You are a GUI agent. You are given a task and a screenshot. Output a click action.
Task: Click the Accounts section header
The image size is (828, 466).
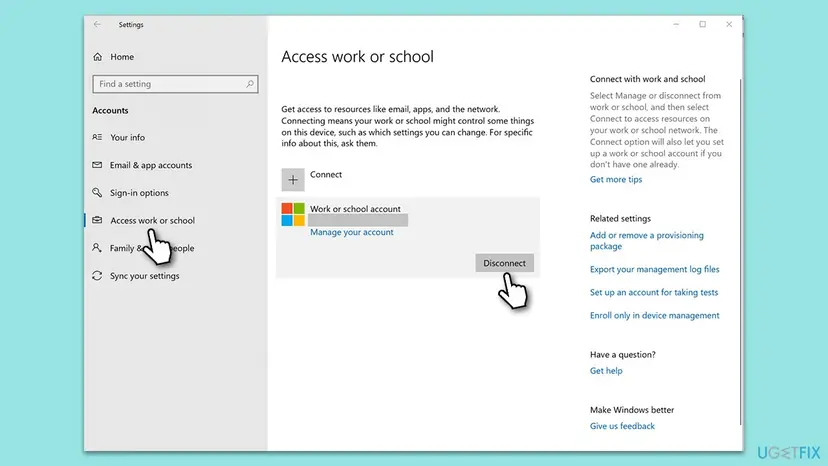coord(110,110)
